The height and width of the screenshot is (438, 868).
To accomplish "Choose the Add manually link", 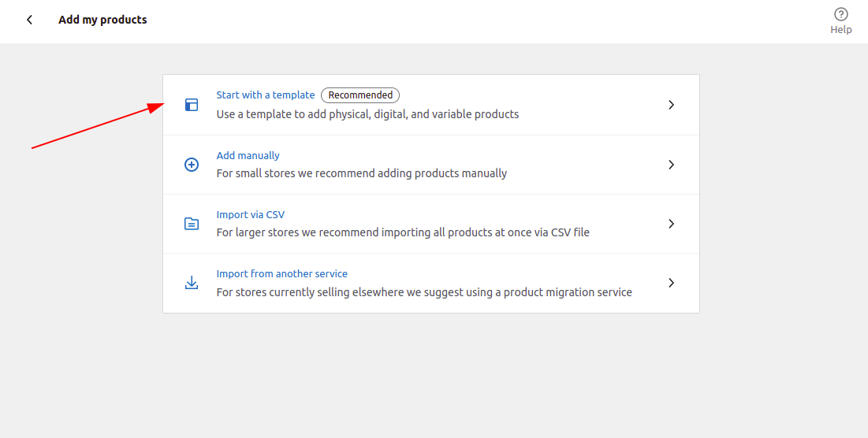I will coord(248,155).
